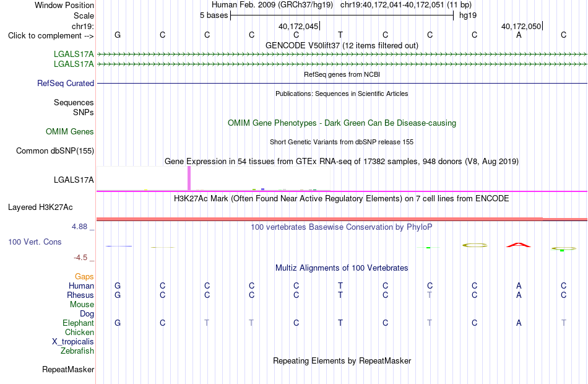The image size is (588, 384).
Task: Click the chr19:40,172,041-40,172,051 position text
Action: pyautogui.click(x=392, y=5)
